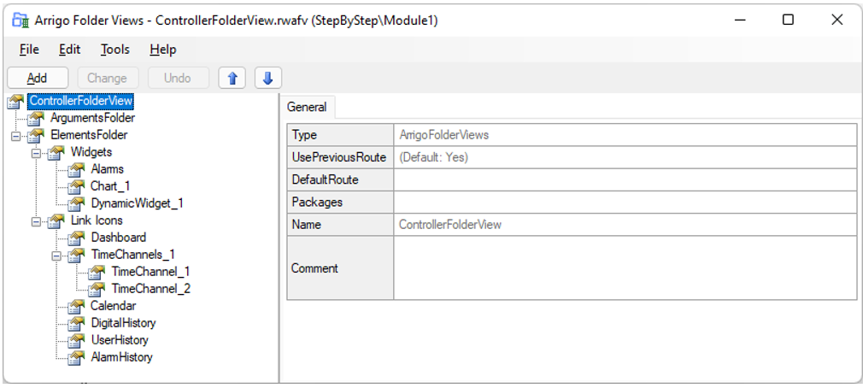
Task: Collapse the ElementsFolder tree node
Action: coord(15,136)
